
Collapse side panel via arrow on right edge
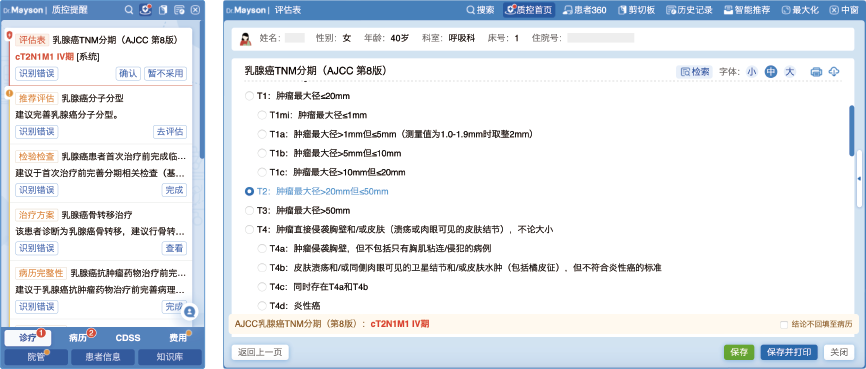859,178
